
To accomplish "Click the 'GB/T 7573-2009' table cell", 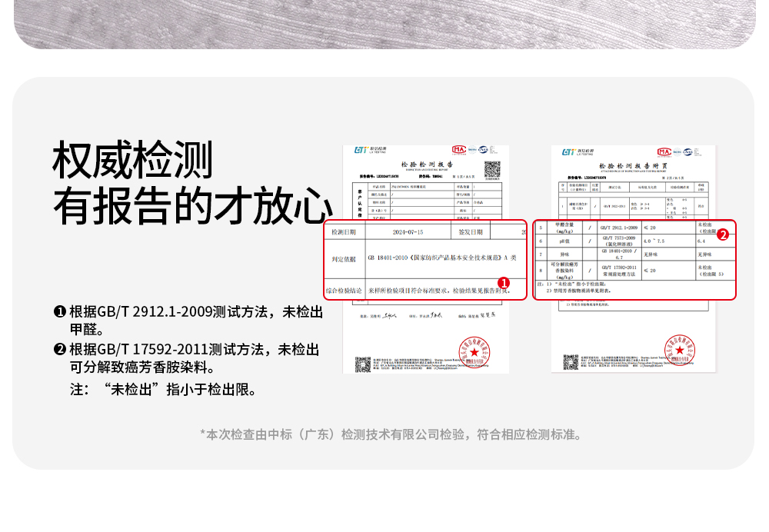I will (x=619, y=241).
